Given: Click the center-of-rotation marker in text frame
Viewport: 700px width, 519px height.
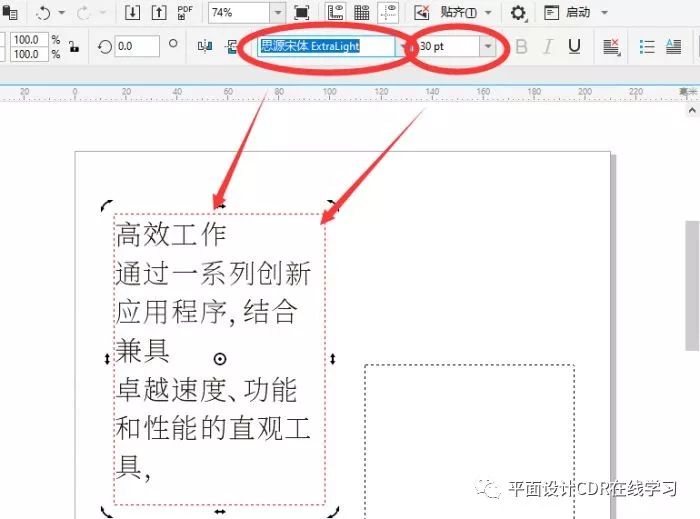Looking at the screenshot, I should (x=220, y=359).
